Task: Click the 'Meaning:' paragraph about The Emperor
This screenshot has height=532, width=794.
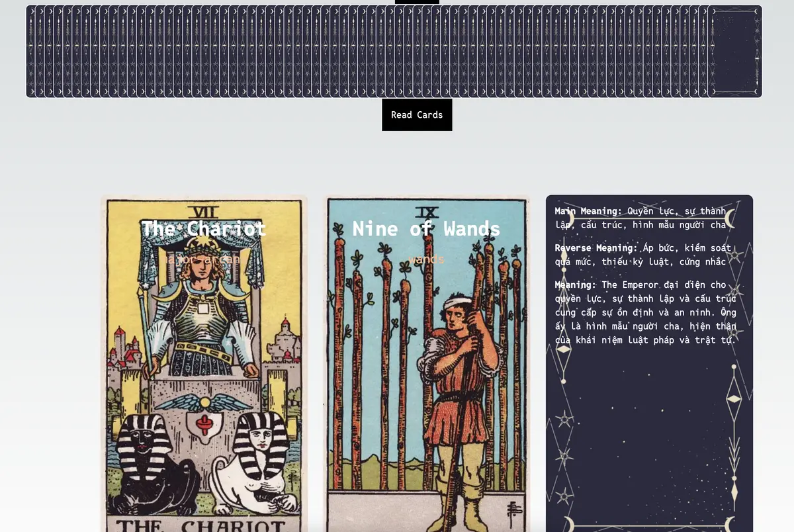Action: point(646,312)
